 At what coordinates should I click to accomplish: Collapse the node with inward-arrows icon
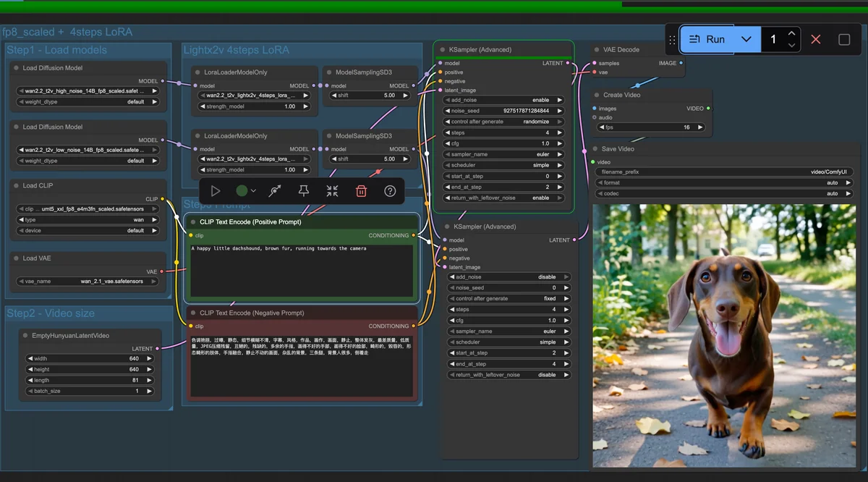coord(332,191)
